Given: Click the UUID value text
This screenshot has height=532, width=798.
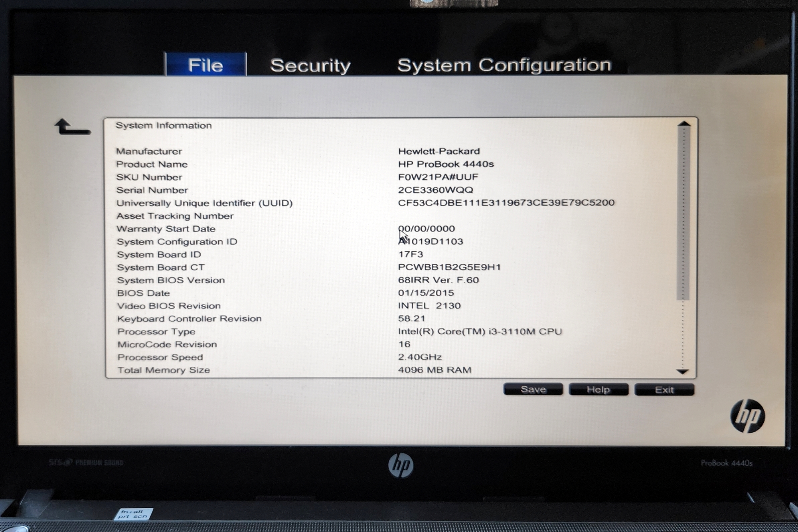Looking at the screenshot, I should tap(506, 203).
